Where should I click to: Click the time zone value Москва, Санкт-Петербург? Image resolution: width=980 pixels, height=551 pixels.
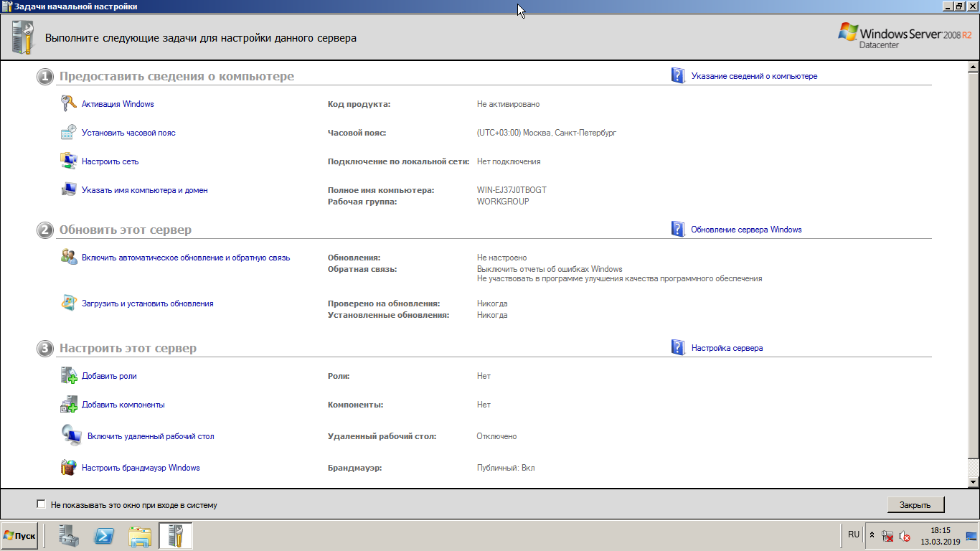[x=547, y=133]
